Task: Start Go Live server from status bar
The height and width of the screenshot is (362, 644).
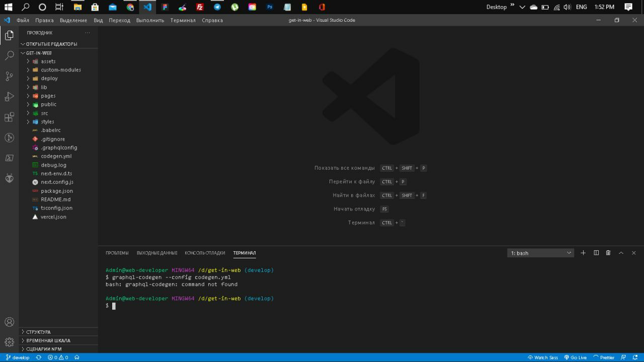Action: click(x=575, y=357)
